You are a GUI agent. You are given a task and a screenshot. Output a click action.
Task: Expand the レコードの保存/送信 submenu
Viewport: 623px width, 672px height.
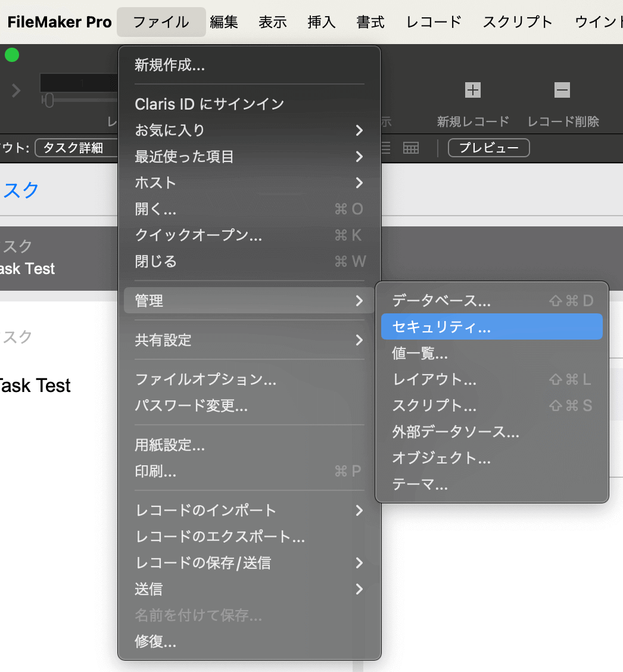pyautogui.click(x=250, y=563)
